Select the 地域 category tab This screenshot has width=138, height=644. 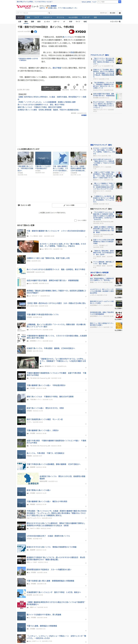pyautogui.click(x=85, y=21)
